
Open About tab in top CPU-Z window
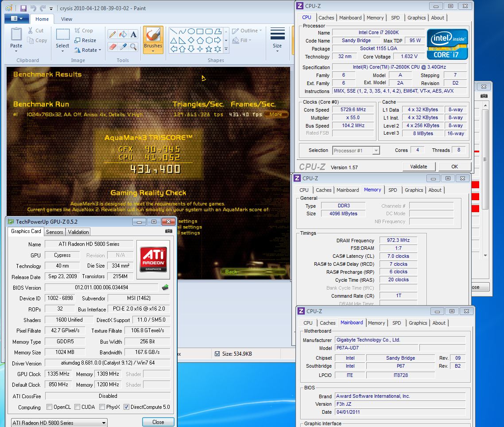pos(438,18)
